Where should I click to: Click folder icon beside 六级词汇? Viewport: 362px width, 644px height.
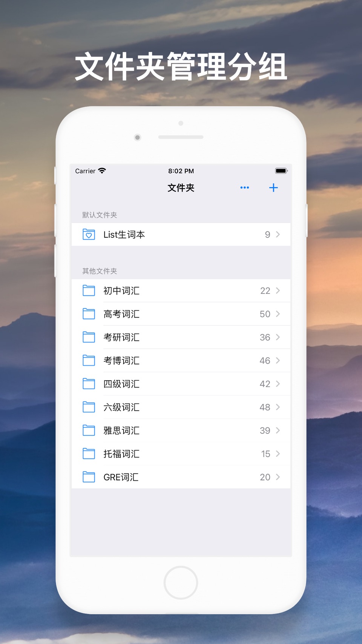pos(89,407)
